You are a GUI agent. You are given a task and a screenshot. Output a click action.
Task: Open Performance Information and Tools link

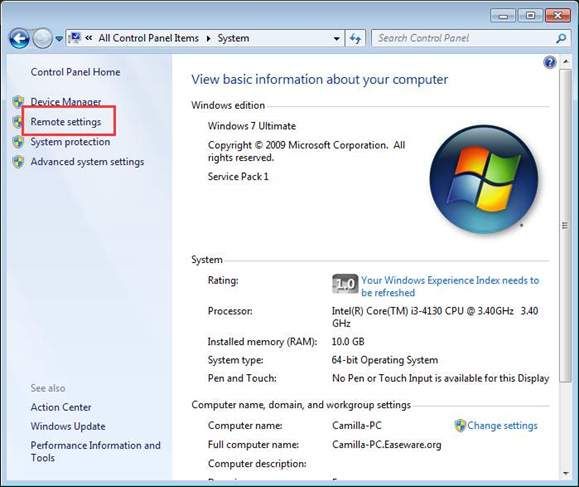pos(96,452)
